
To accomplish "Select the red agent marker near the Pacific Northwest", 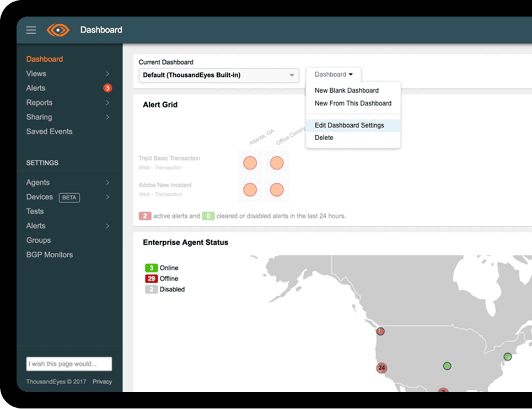I will [x=381, y=331].
